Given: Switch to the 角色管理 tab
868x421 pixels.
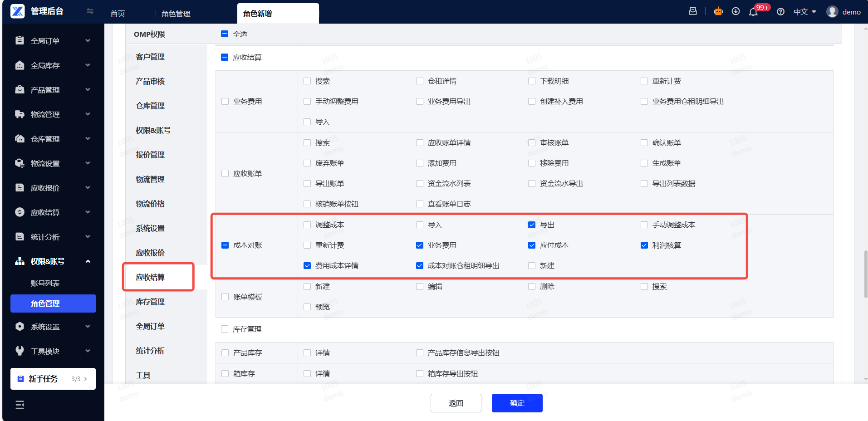Looking at the screenshot, I should coord(176,14).
